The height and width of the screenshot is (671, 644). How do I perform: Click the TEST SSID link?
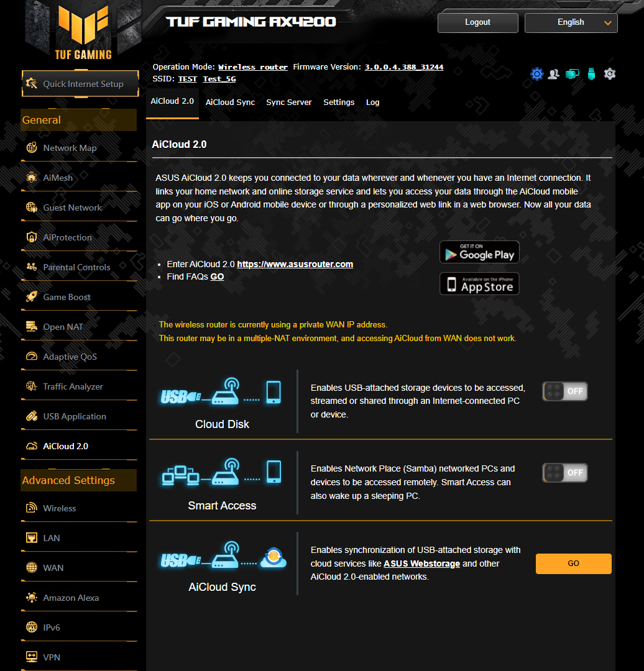(x=187, y=79)
